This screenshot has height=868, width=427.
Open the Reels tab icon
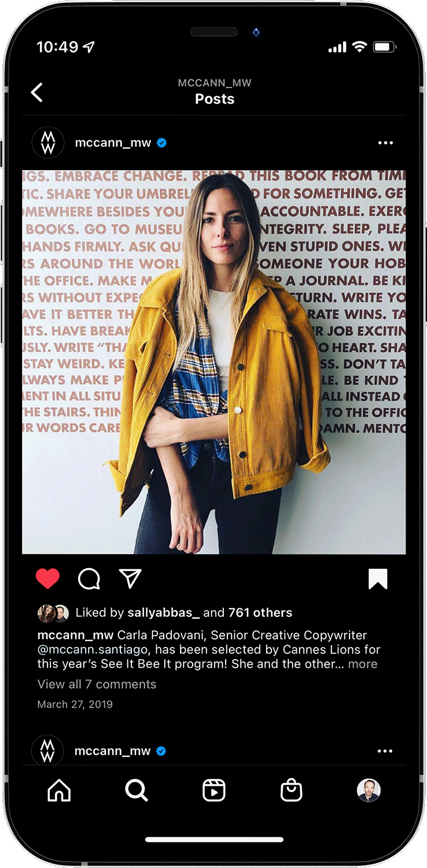(213, 790)
